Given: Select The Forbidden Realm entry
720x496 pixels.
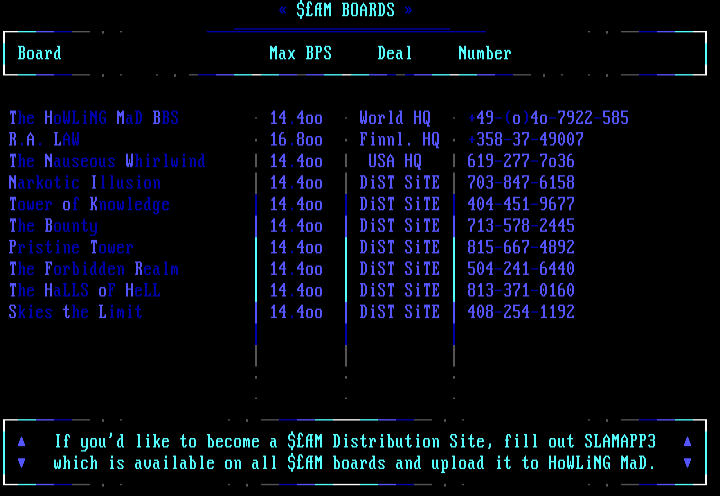Looking at the screenshot, I should (94, 269).
